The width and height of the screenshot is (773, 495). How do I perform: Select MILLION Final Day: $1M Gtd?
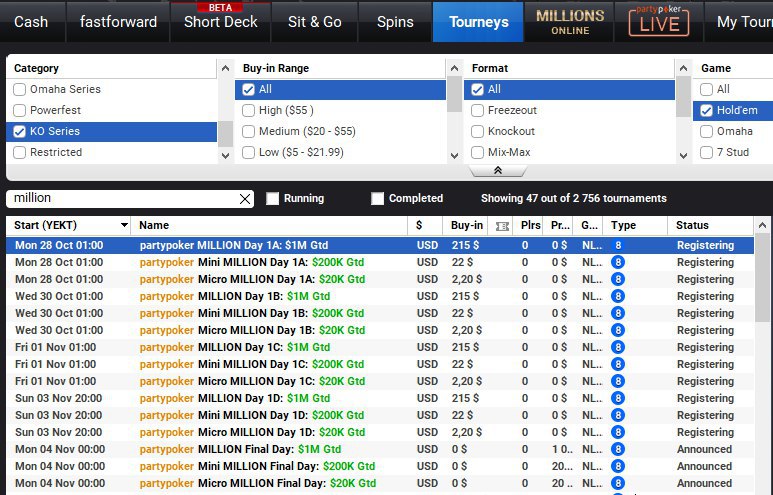click(x=380, y=449)
